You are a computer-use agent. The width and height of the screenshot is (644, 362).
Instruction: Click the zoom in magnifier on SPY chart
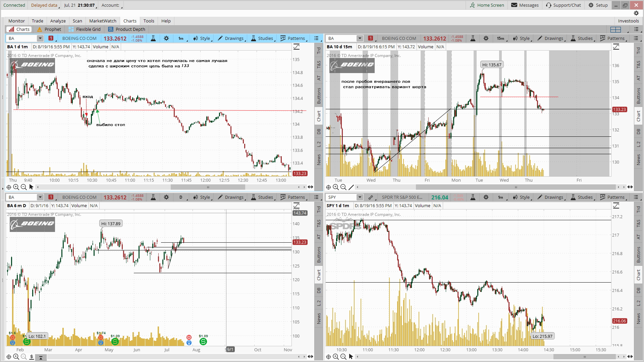(336, 357)
